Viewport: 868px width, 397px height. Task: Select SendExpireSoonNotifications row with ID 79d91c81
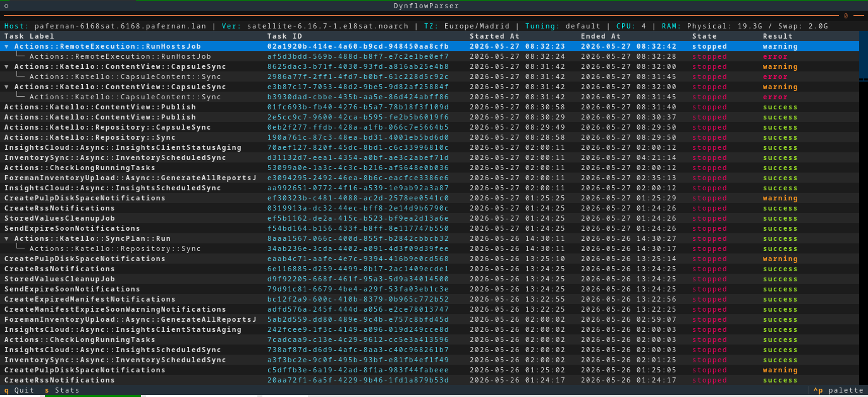tap(430, 289)
